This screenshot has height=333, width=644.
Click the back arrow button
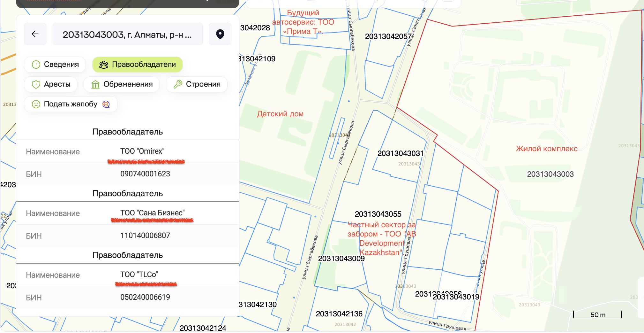35,34
